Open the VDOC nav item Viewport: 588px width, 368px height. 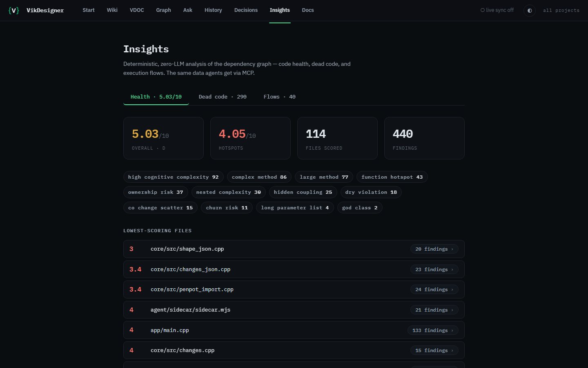coord(137,10)
